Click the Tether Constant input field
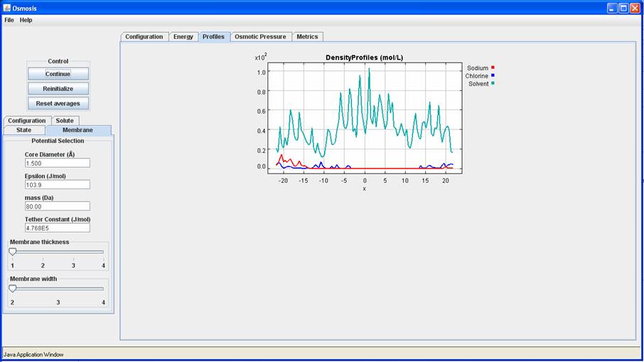 click(58, 228)
